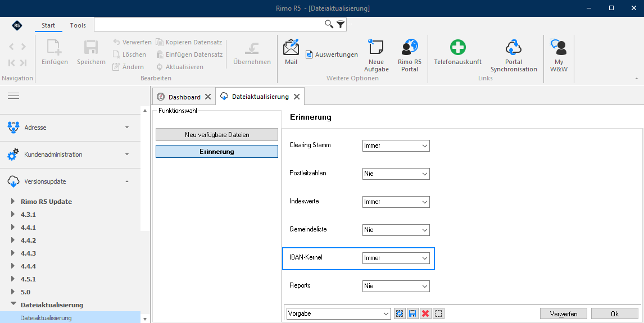Image resolution: width=644 pixels, height=323 pixels.
Task: Open the Vorgabe preset dropdown
Action: coord(339,313)
